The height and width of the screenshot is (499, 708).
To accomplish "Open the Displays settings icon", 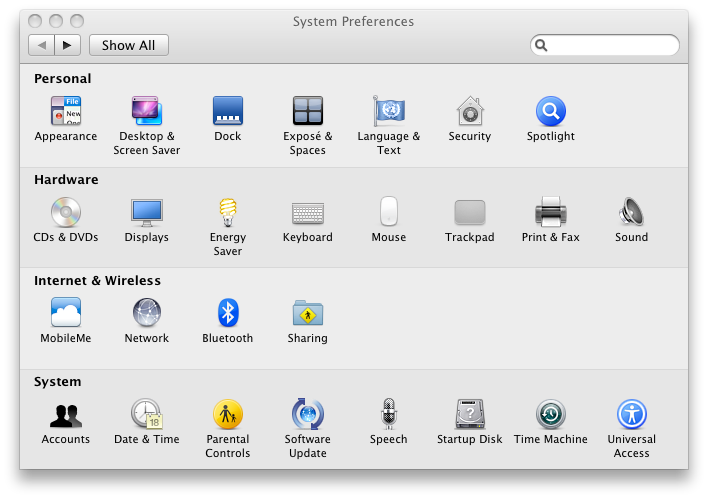I will click(147, 212).
